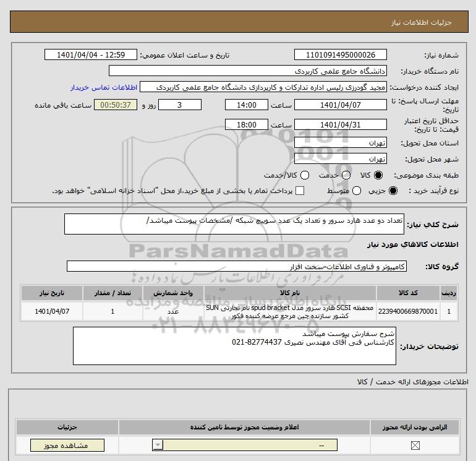476x461 pixels.
Task: Click the جزئیات column header
Action: [x=67, y=427]
